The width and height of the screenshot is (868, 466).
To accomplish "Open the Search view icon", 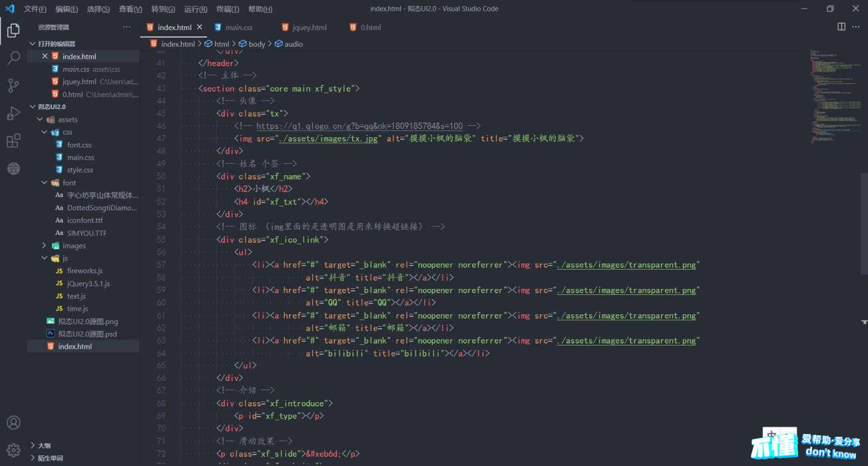I will click(x=13, y=59).
